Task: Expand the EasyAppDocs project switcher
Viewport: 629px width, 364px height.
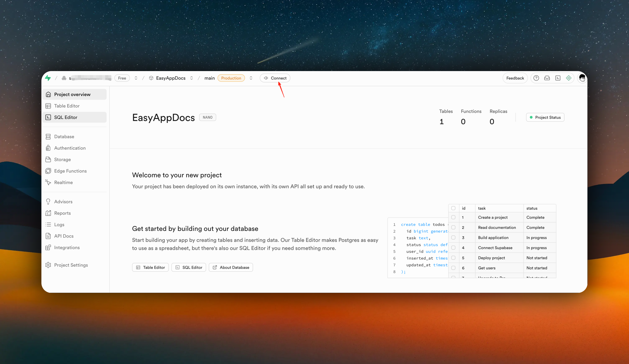Action: tap(191, 78)
